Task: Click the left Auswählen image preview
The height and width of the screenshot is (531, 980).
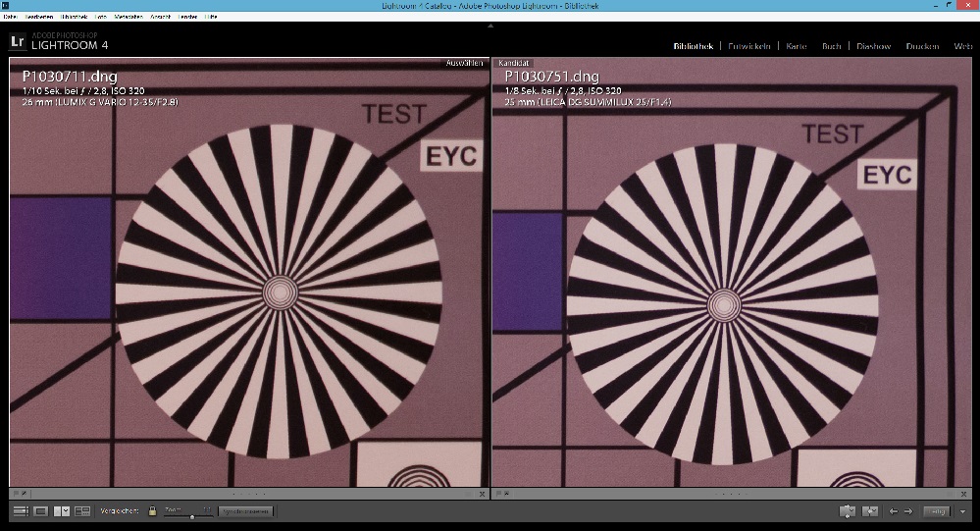Action: pos(249,272)
